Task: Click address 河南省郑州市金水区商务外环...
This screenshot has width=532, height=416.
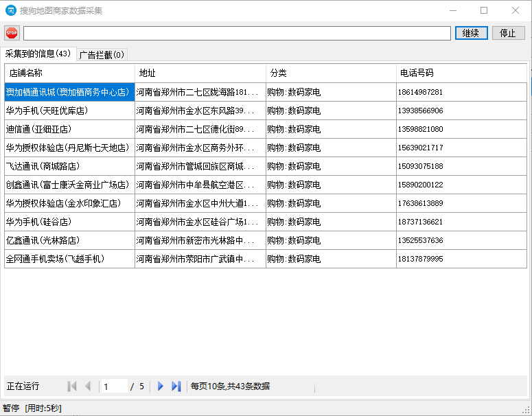Action: click(195, 148)
